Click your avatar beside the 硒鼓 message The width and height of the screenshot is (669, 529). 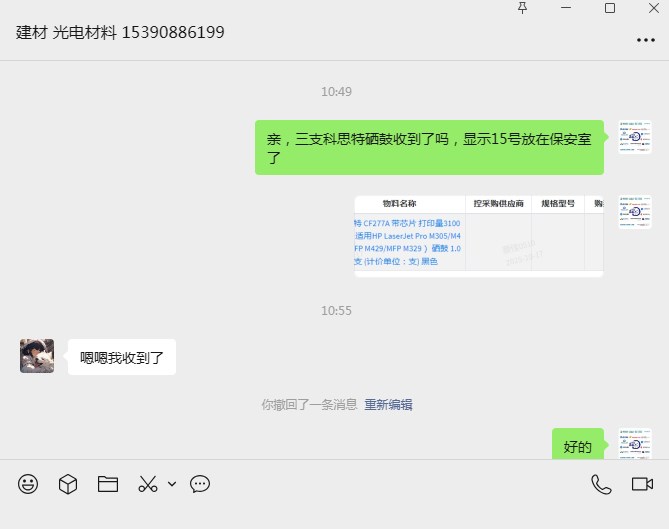(x=635, y=137)
